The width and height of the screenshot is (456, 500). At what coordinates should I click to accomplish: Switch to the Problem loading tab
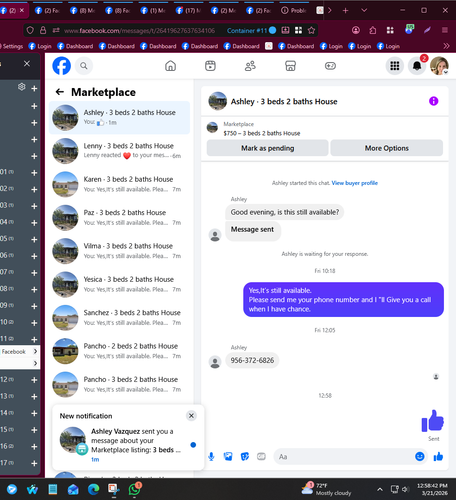293,11
